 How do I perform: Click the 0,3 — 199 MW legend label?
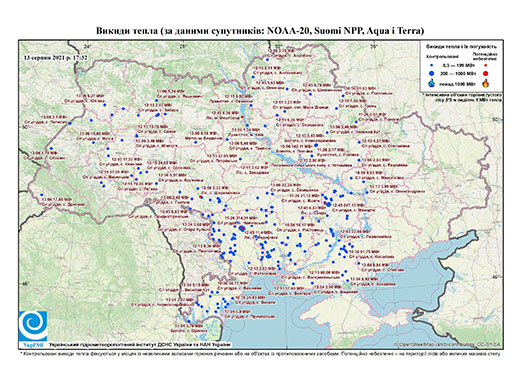click(460, 65)
